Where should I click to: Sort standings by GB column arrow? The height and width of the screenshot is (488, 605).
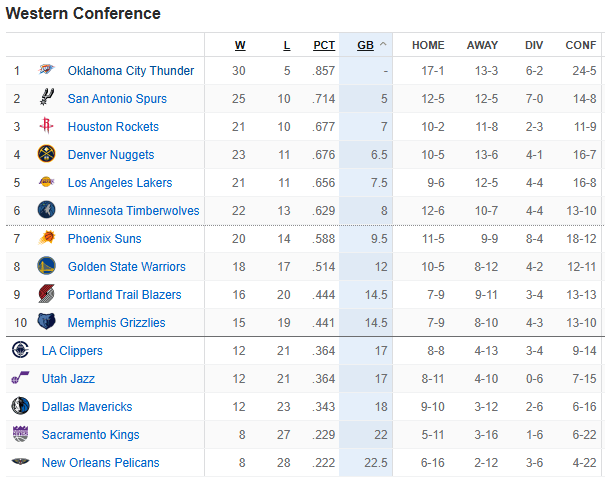coord(381,45)
